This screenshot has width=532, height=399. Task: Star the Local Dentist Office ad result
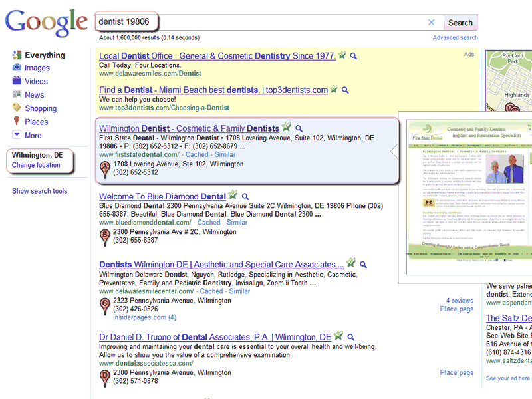[342, 55]
